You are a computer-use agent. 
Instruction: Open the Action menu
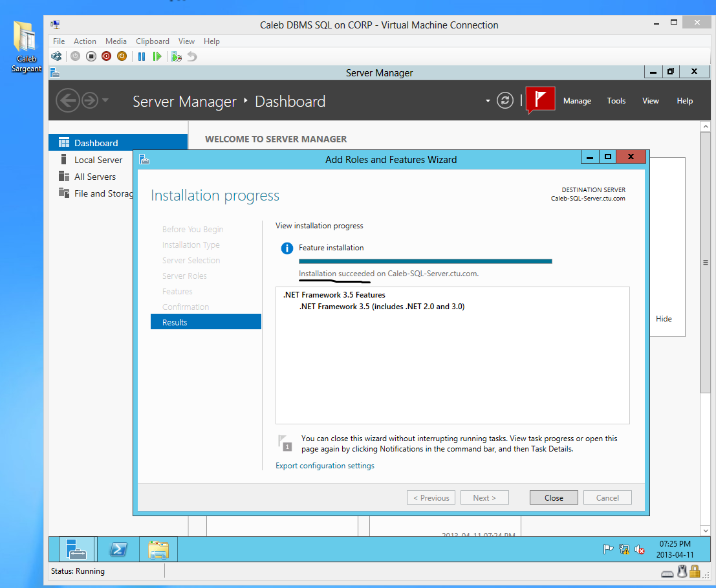point(85,41)
